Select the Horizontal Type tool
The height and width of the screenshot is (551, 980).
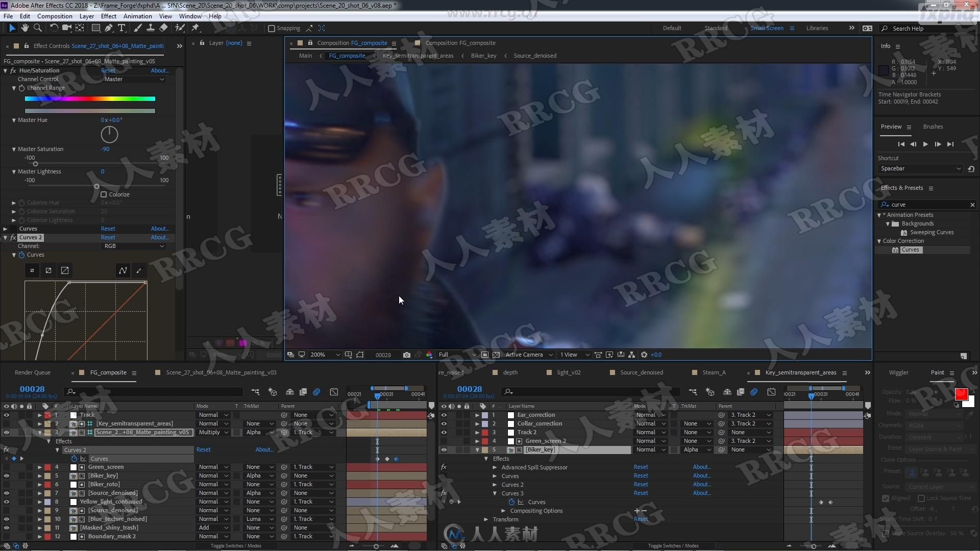coord(121,28)
